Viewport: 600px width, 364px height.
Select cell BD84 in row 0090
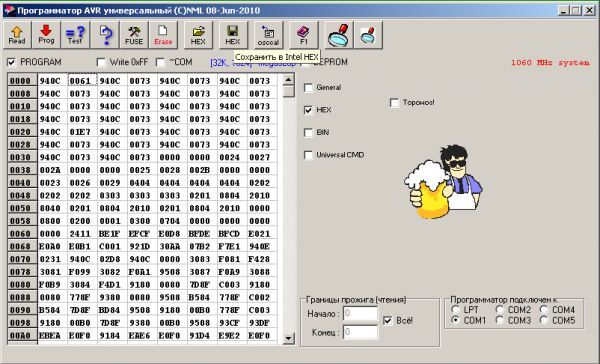(112, 310)
